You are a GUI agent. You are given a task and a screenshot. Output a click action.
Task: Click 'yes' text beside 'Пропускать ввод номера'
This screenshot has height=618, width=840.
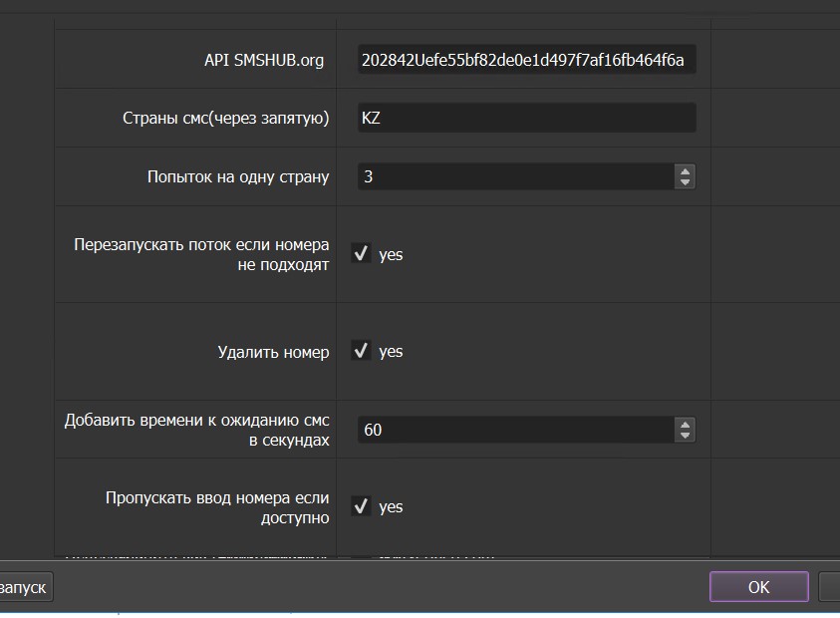point(391,506)
